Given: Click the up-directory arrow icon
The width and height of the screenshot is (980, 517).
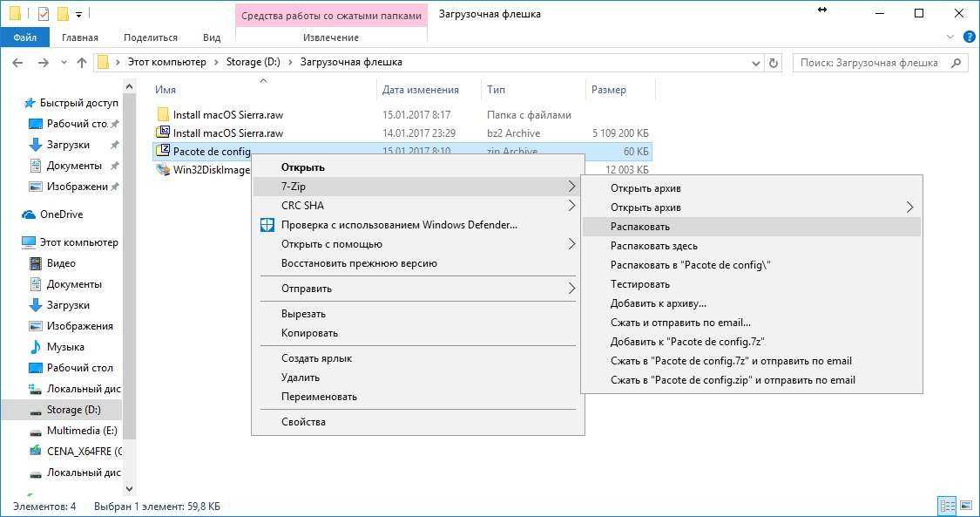Looking at the screenshot, I should (x=82, y=63).
